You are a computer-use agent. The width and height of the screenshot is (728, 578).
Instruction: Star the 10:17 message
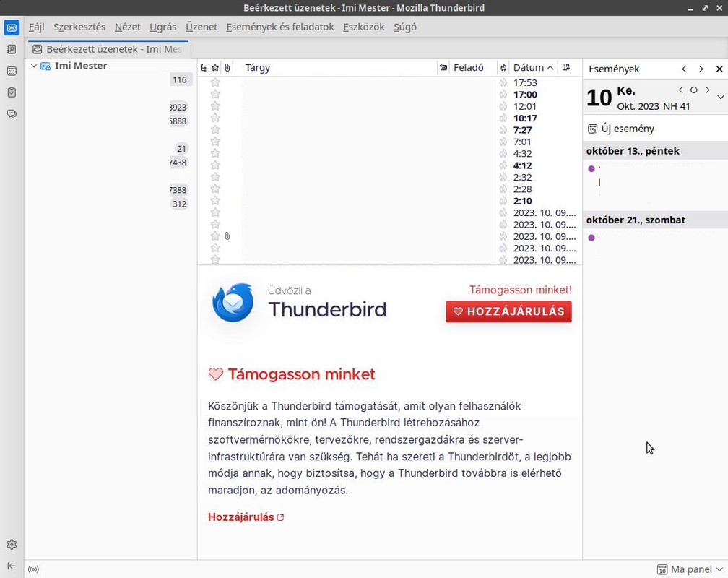[215, 118]
